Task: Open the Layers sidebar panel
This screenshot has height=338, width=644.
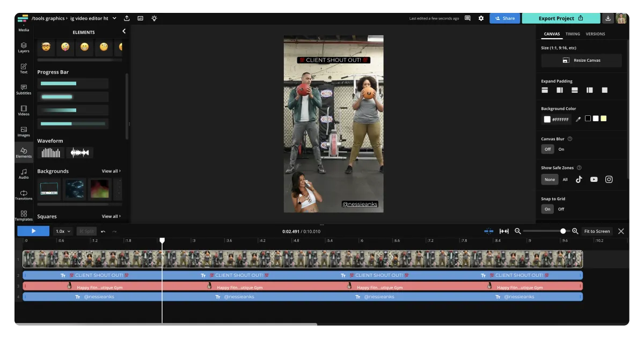Action: pos(24,48)
